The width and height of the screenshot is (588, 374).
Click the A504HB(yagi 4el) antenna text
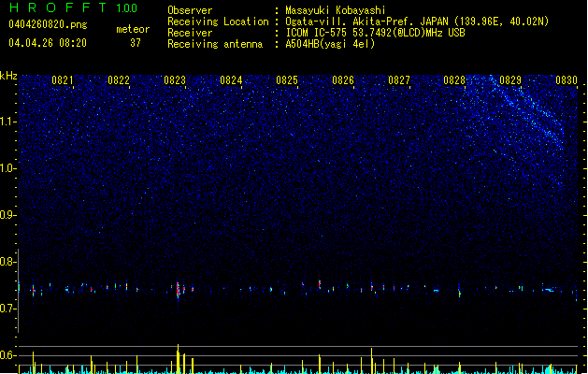[330, 44]
